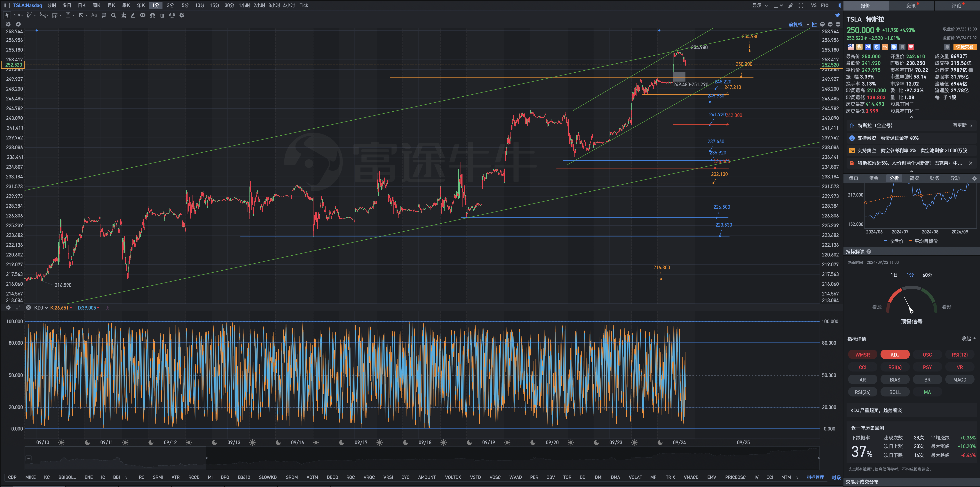Open 指标管理 indicator management
The image size is (980, 487).
[815, 477]
